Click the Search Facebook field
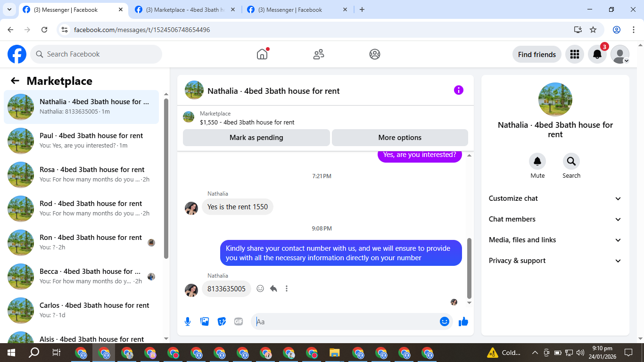Screen dimensions: 644x362 pyautogui.click(x=96, y=54)
